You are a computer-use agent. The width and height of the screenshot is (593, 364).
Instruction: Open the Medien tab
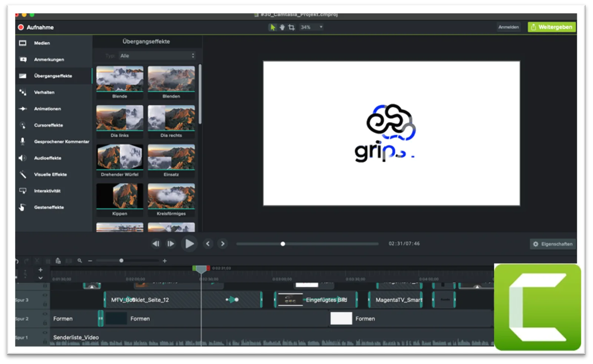[x=54, y=43]
